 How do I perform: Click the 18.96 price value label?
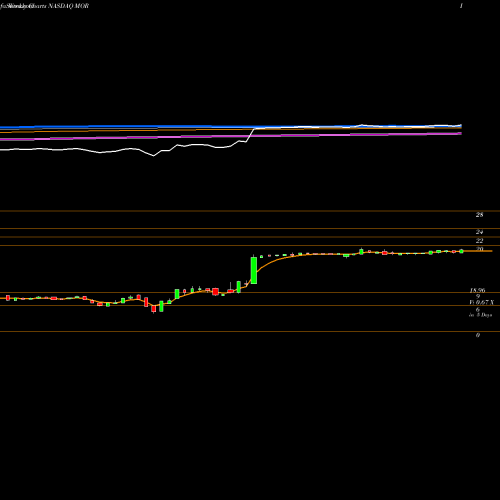477,291
